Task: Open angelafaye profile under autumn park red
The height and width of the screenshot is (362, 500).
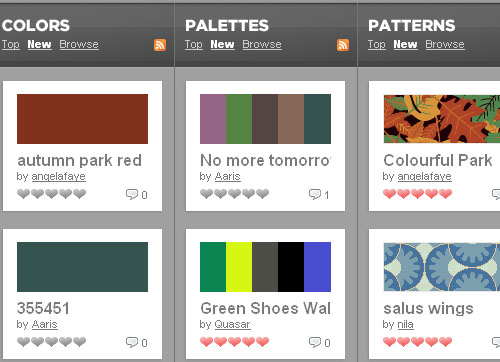Action: [x=58, y=176]
